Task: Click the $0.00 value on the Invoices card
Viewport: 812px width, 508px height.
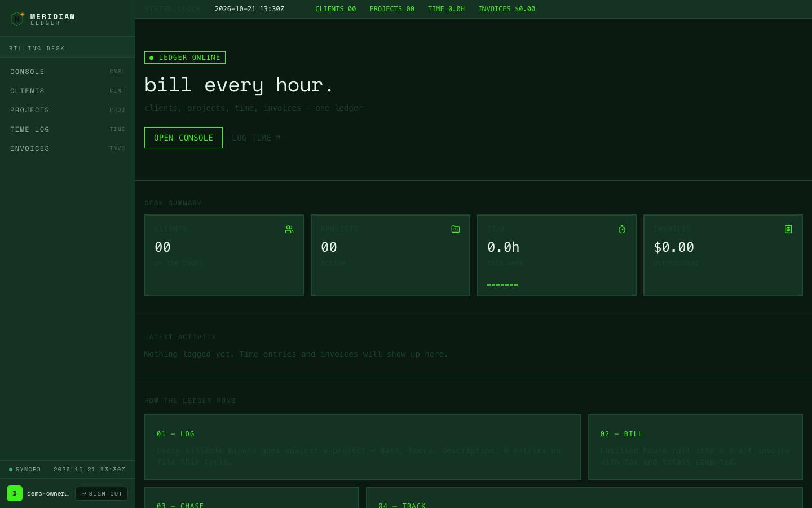Action: click(x=674, y=247)
